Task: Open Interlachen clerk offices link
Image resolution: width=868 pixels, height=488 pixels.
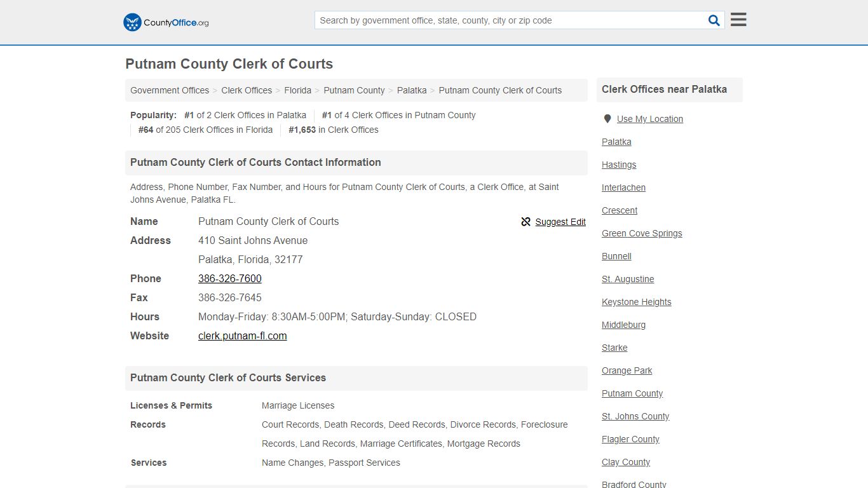Action: point(623,187)
